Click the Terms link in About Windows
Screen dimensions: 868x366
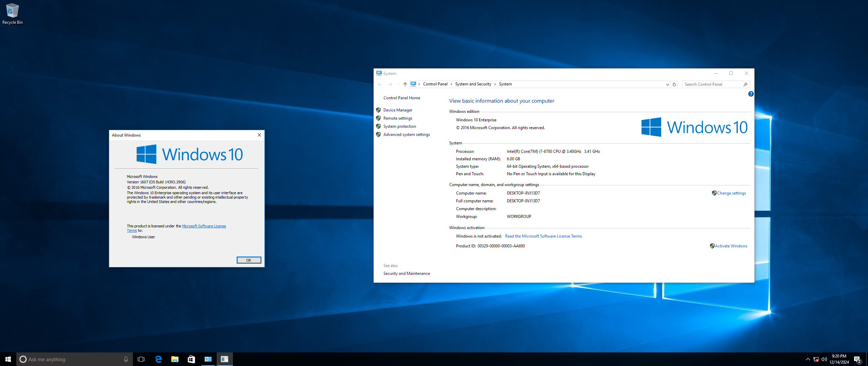[132, 230]
